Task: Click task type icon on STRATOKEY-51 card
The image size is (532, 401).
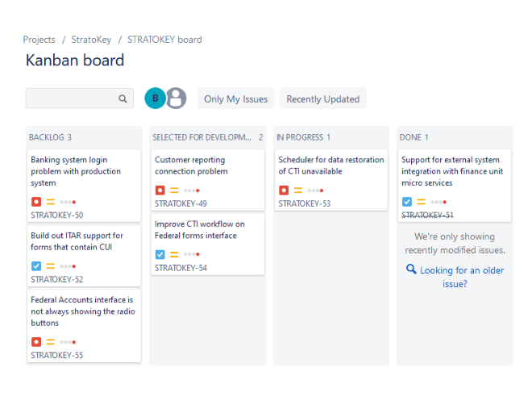Action: pos(407,202)
